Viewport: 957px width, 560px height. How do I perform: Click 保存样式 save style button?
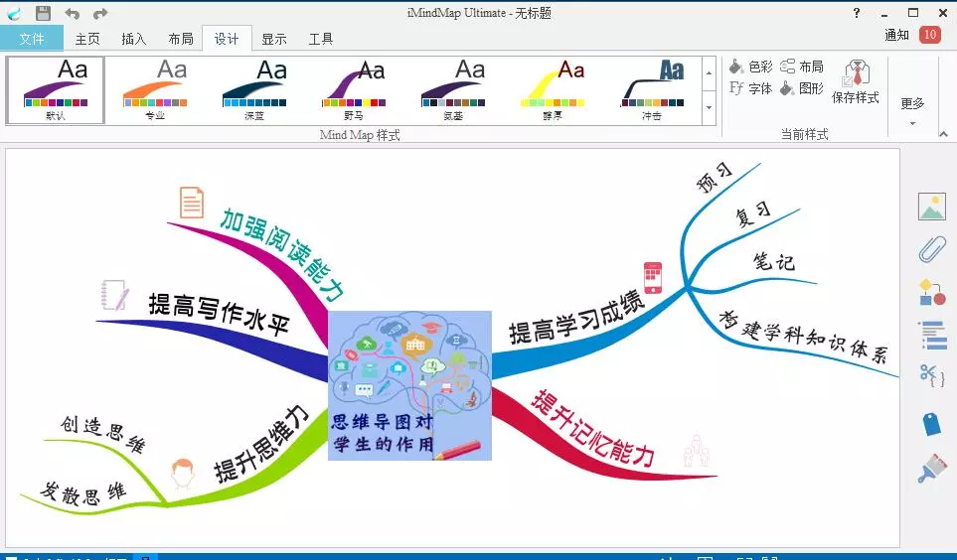tap(856, 81)
